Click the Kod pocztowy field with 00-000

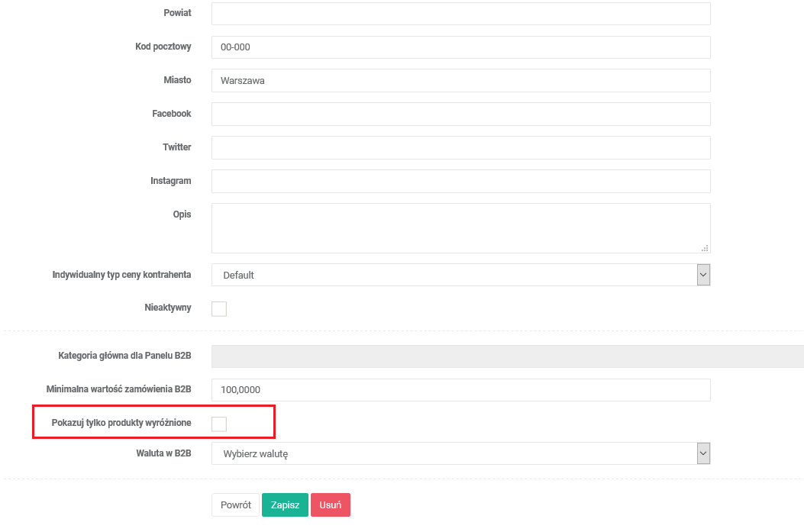point(460,47)
